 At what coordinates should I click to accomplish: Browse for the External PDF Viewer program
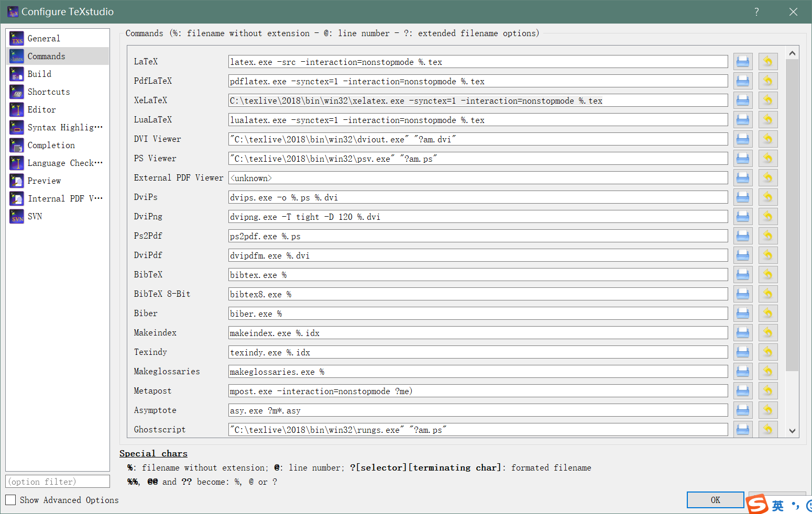742,177
